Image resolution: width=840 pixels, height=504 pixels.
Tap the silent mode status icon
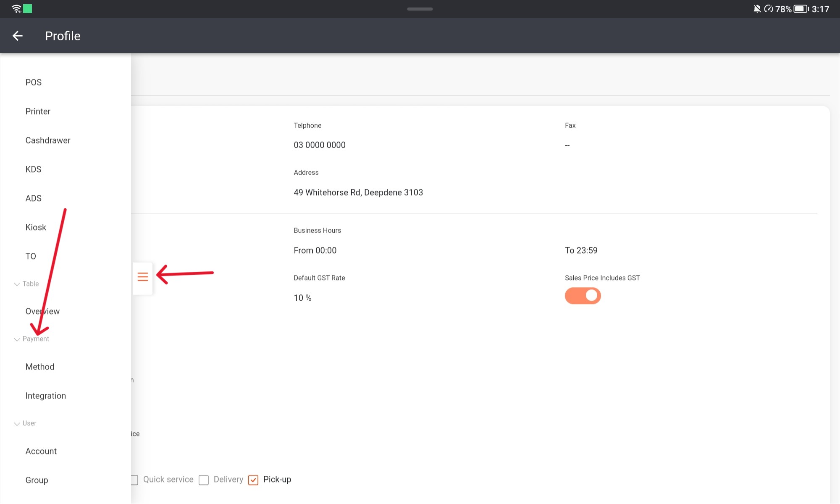click(769, 8)
